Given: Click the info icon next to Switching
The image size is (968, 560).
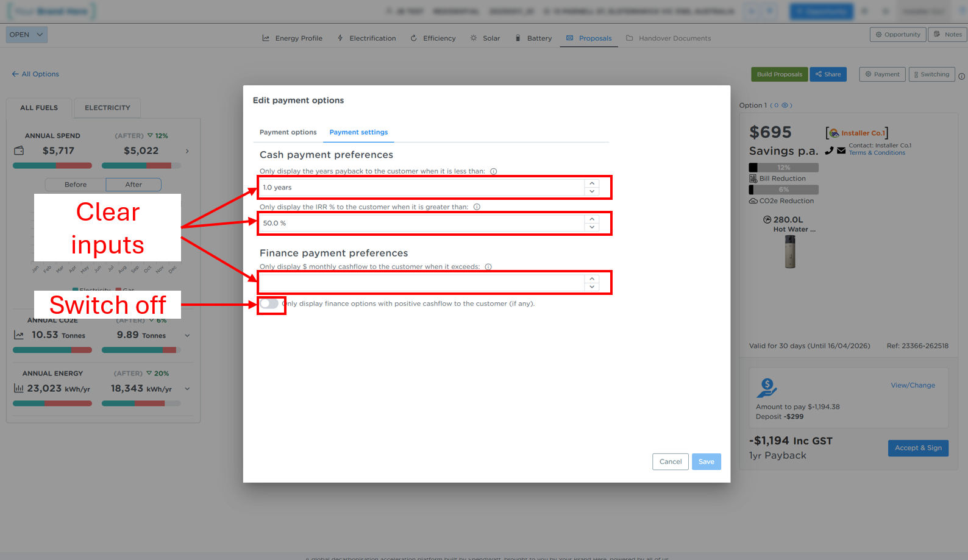Looking at the screenshot, I should click(x=961, y=76).
